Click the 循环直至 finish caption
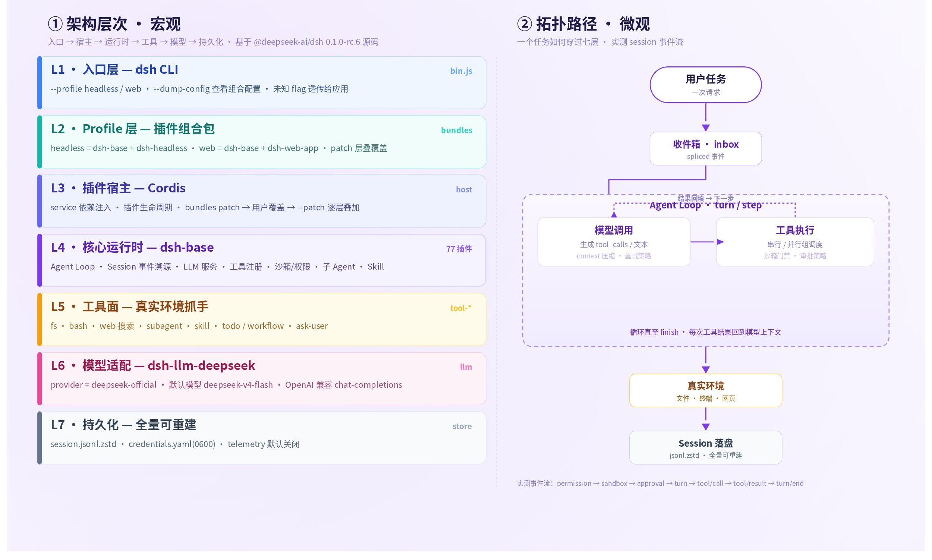 tap(706, 332)
